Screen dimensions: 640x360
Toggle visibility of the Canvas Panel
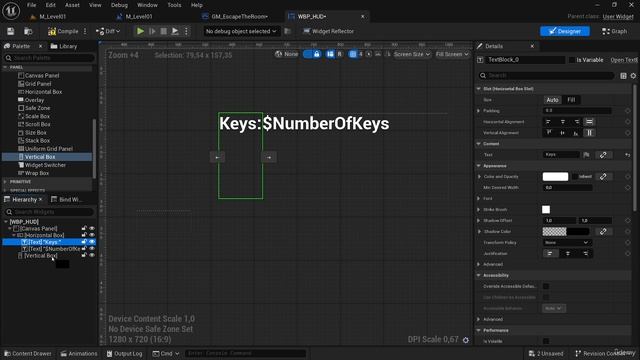[92, 229]
